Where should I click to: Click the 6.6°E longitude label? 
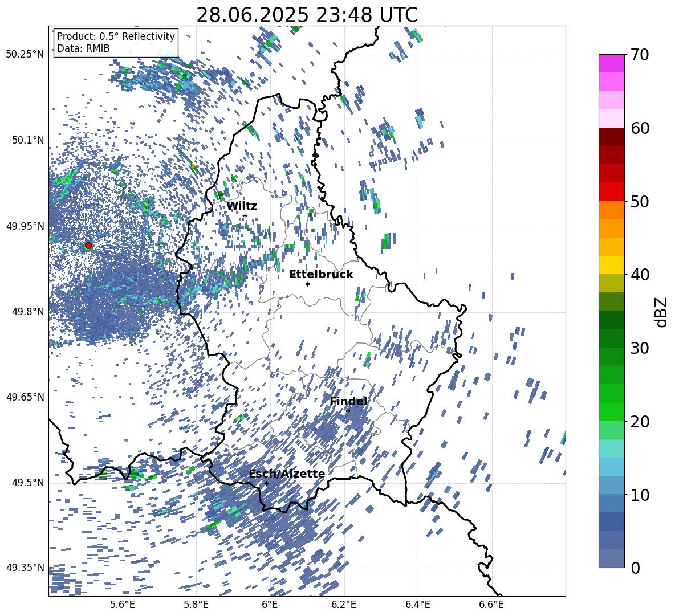point(491,605)
